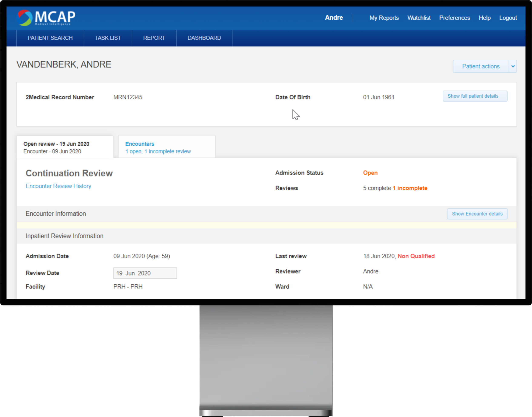Log out using the Logout link

(508, 18)
